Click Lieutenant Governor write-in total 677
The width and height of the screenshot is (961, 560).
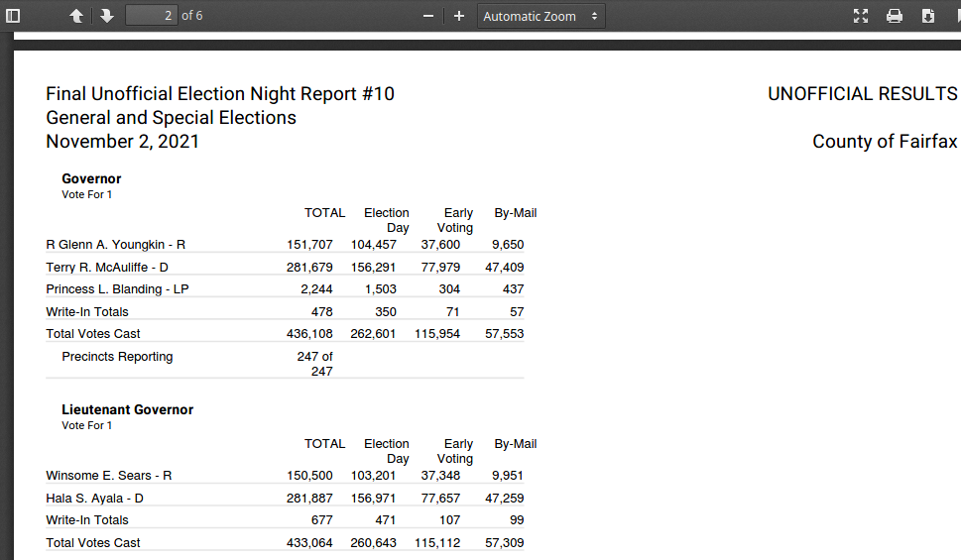321,520
